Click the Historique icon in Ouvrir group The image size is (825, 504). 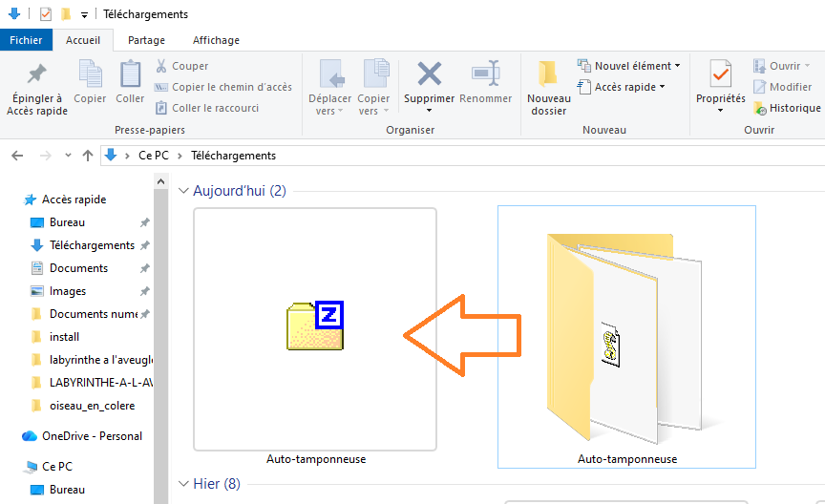pyautogui.click(x=760, y=108)
